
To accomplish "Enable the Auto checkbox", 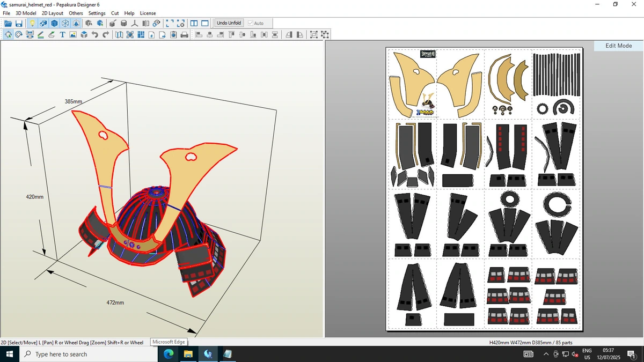I will (251, 23).
